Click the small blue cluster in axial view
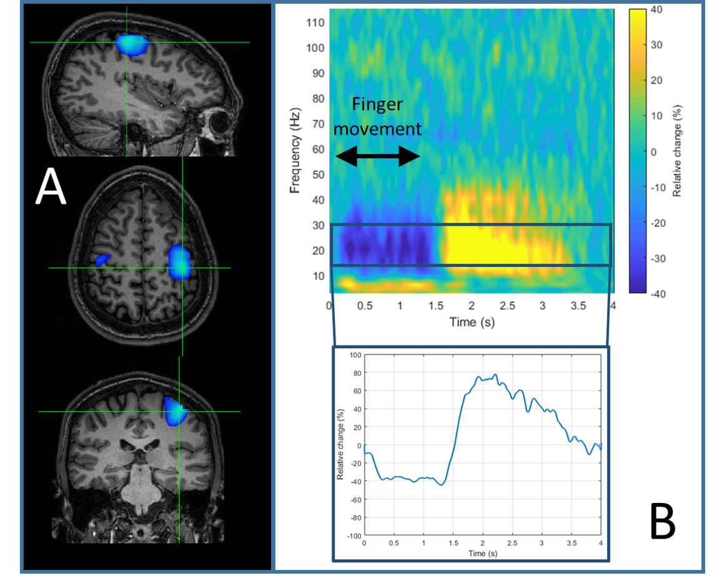The width and height of the screenshot is (712, 588). point(101,258)
